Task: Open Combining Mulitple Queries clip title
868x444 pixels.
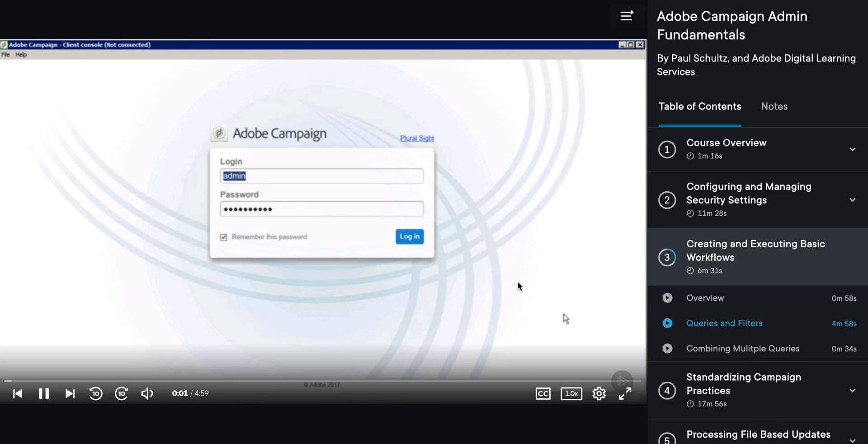Action: tap(743, 349)
